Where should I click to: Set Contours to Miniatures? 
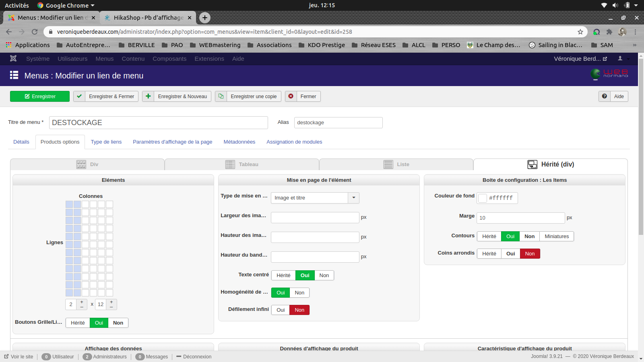tap(557, 237)
